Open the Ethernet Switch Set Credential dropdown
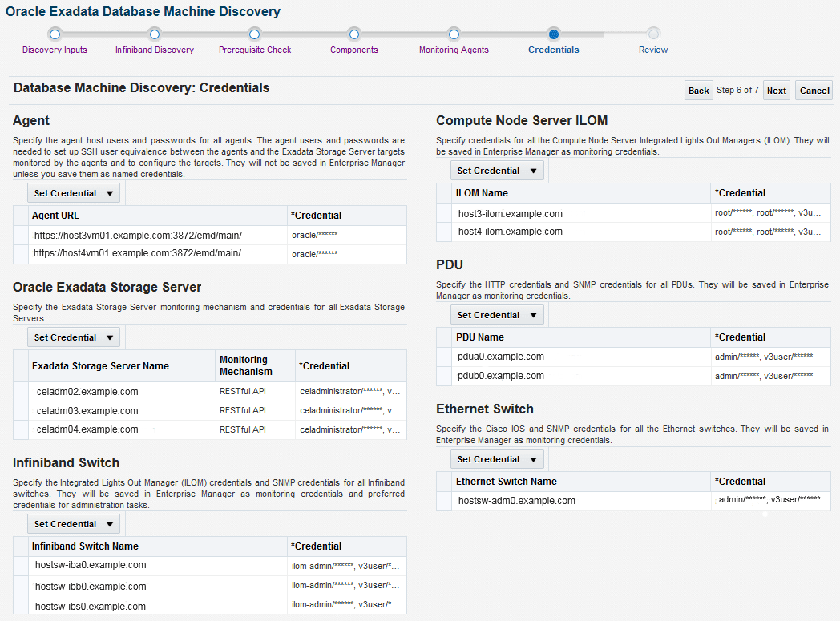This screenshot has height=621, width=840. coord(496,458)
